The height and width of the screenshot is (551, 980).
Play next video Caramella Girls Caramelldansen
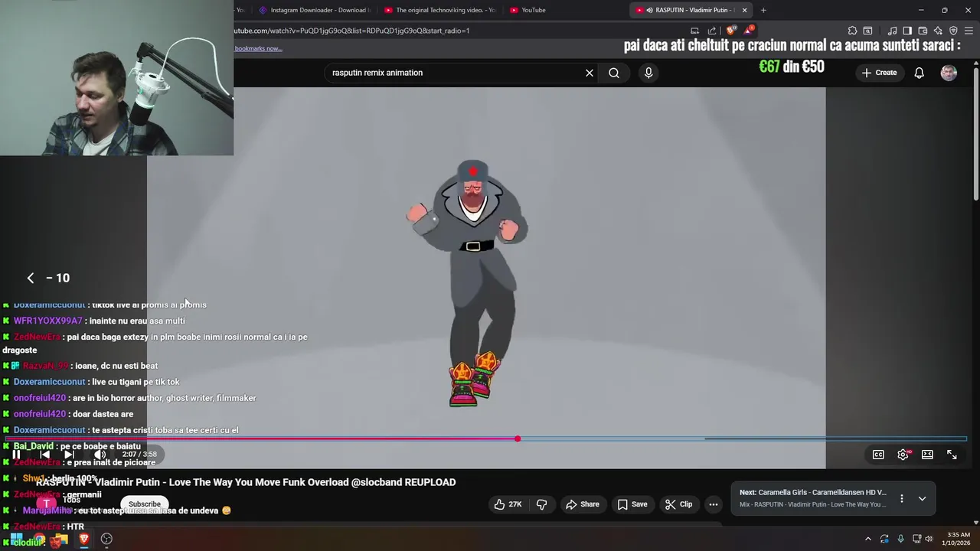(813, 493)
